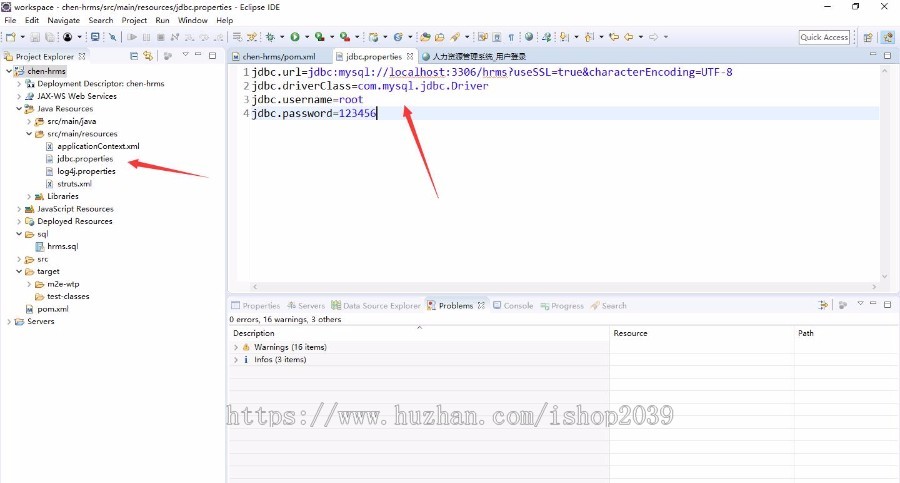The image size is (900, 483).
Task: Open the Terminal toolbar icon
Action: (x=95, y=37)
